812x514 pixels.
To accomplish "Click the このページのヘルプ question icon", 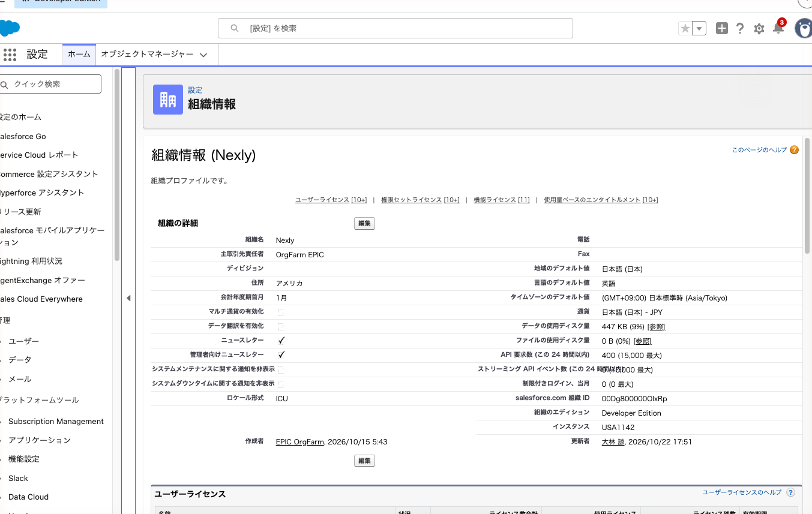I will [794, 150].
